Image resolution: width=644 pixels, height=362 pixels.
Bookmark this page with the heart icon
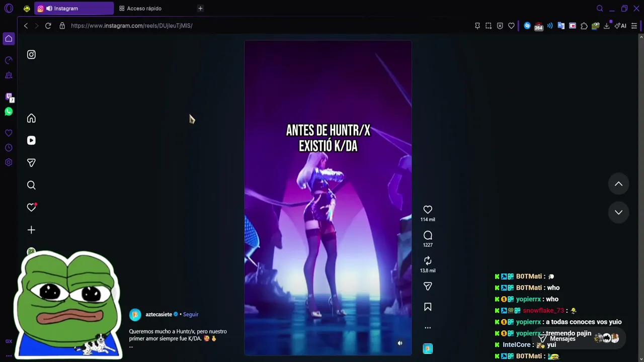[512, 26]
